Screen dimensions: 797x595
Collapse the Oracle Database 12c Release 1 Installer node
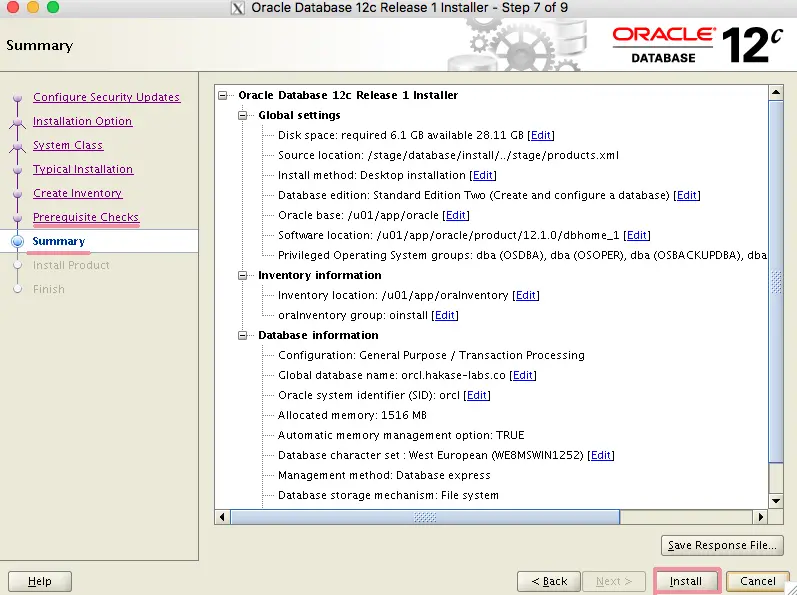coord(222,96)
